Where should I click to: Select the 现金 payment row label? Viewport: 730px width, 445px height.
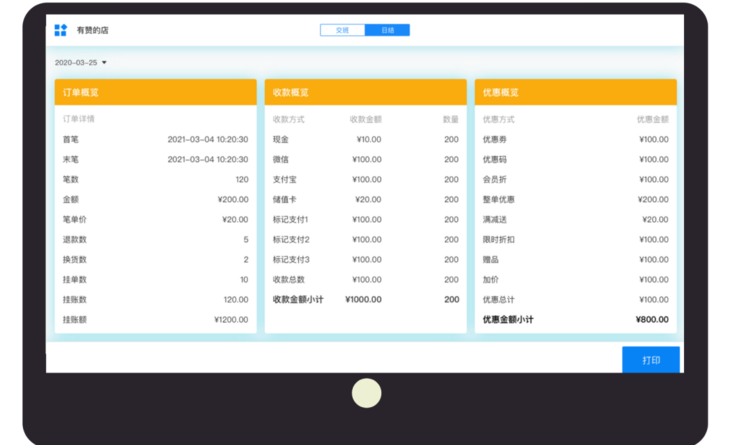281,139
